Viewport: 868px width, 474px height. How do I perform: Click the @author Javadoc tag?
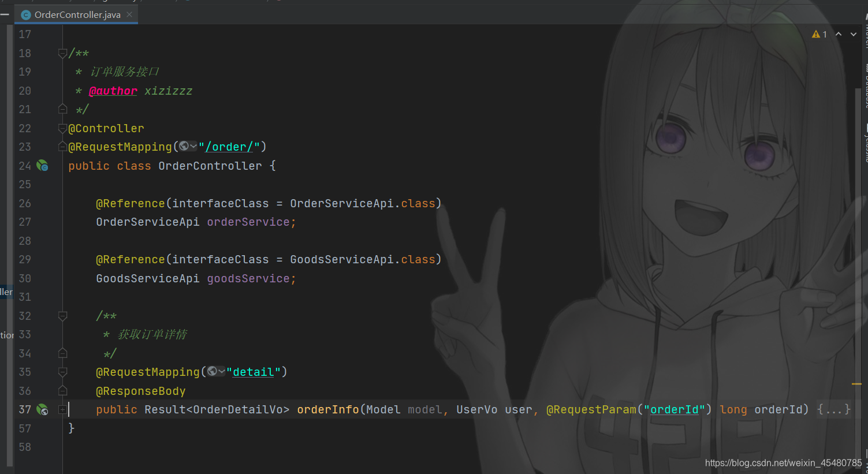tap(113, 91)
